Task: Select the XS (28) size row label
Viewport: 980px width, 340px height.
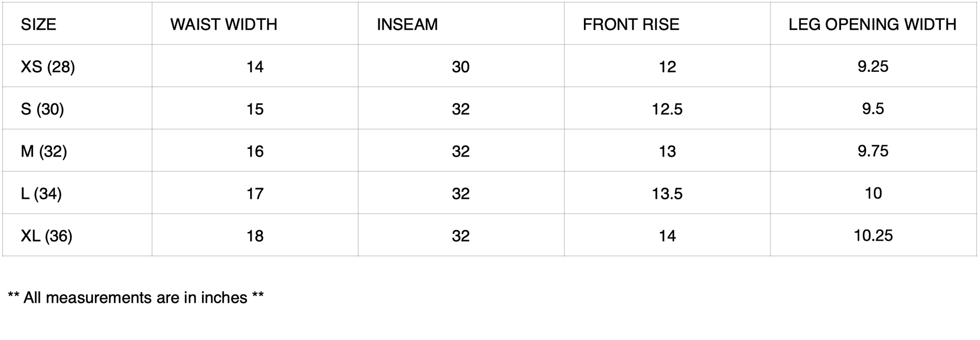Action: (48, 67)
